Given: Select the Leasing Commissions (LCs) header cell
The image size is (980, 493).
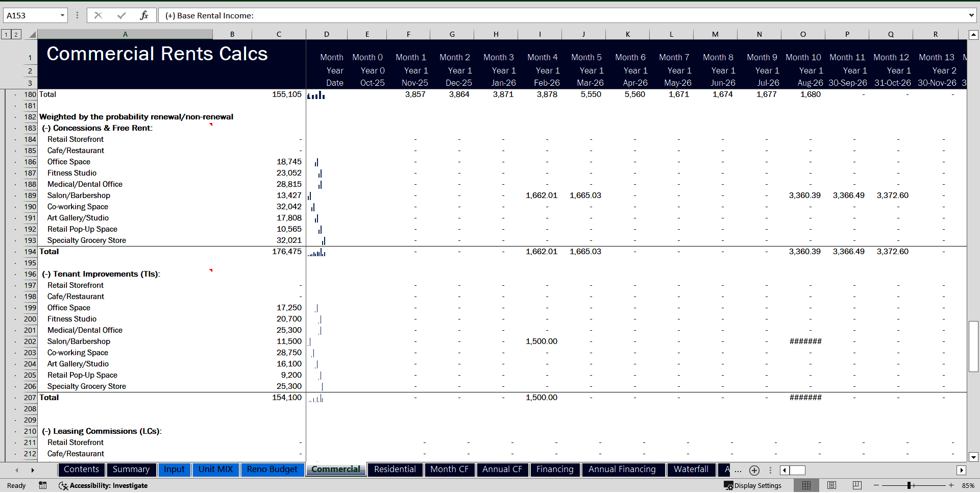Looking at the screenshot, I should coord(125,431).
